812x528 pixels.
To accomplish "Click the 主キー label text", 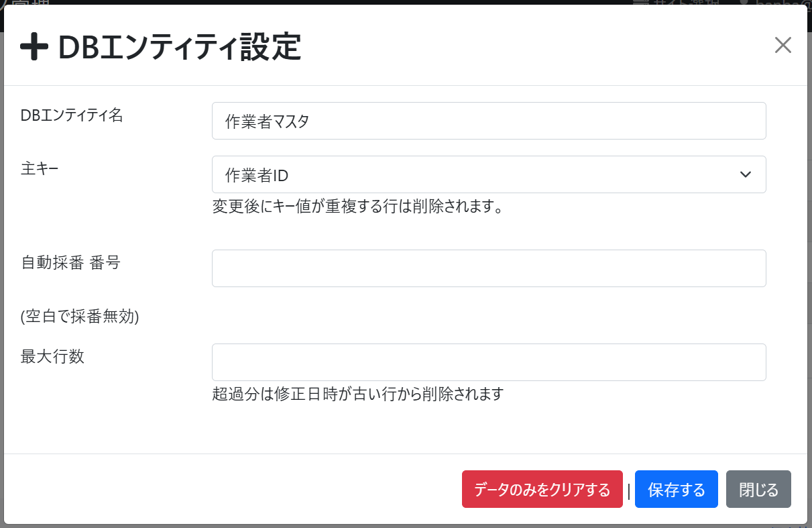I will 40,168.
